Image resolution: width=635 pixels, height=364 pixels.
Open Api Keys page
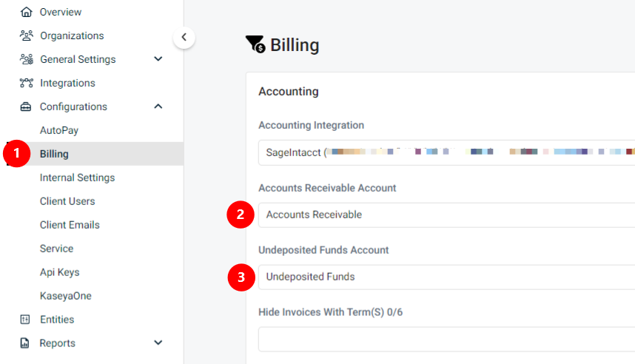pyautogui.click(x=59, y=272)
